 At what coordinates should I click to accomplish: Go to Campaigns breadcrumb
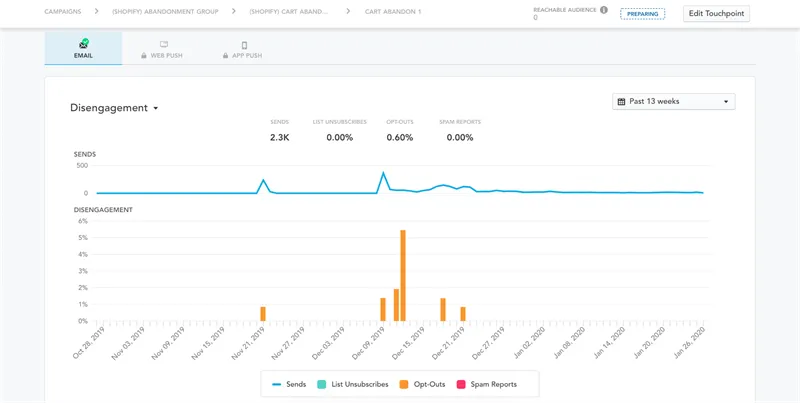pyautogui.click(x=63, y=11)
